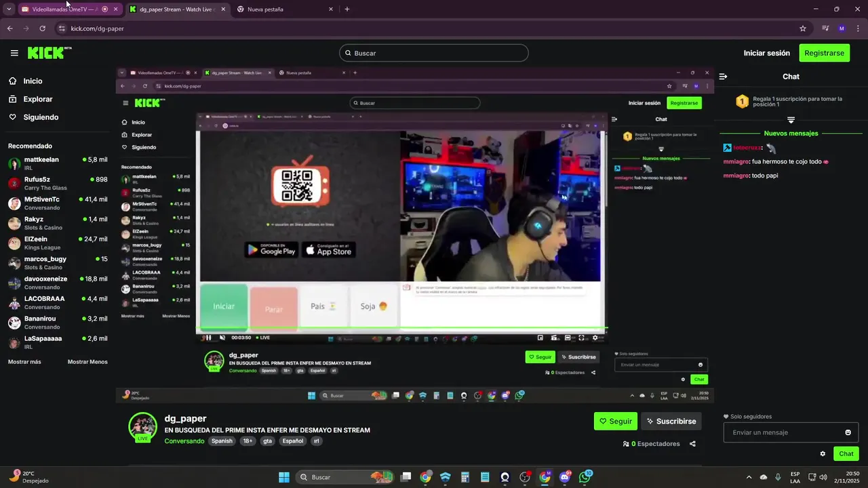Open the clock showing 20:50

pos(847,477)
